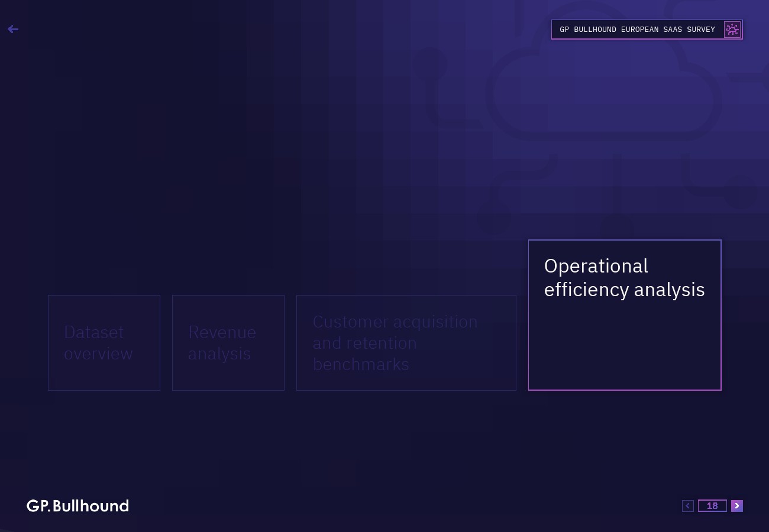Viewport: 769px width, 532px height.
Task: Click the curved connector below the cloud's left side
Action: (x=532, y=171)
